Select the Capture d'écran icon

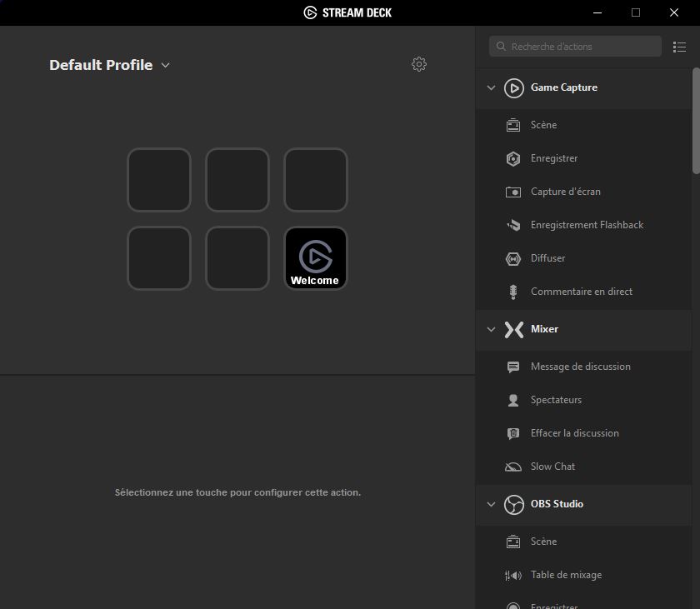point(513,192)
